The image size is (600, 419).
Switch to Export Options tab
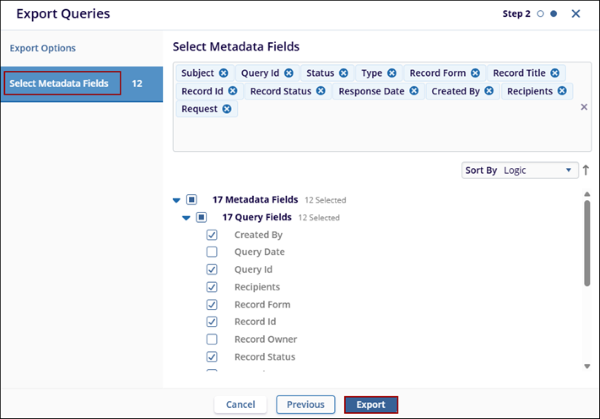point(42,48)
